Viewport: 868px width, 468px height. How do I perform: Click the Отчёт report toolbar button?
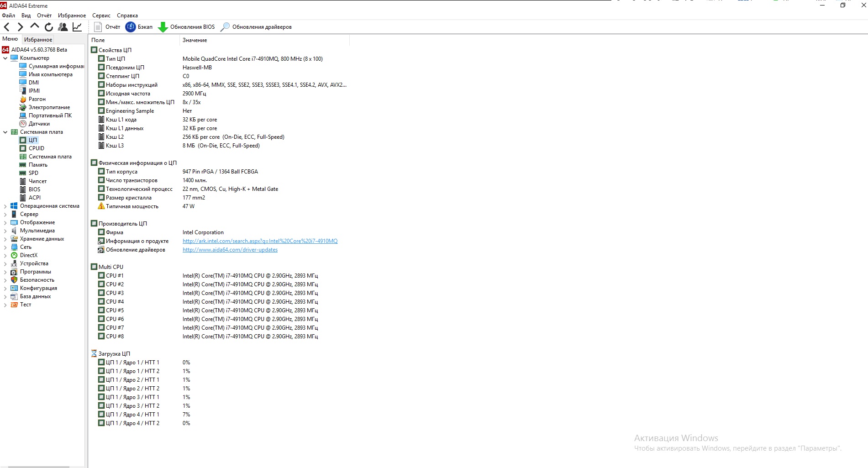point(107,27)
